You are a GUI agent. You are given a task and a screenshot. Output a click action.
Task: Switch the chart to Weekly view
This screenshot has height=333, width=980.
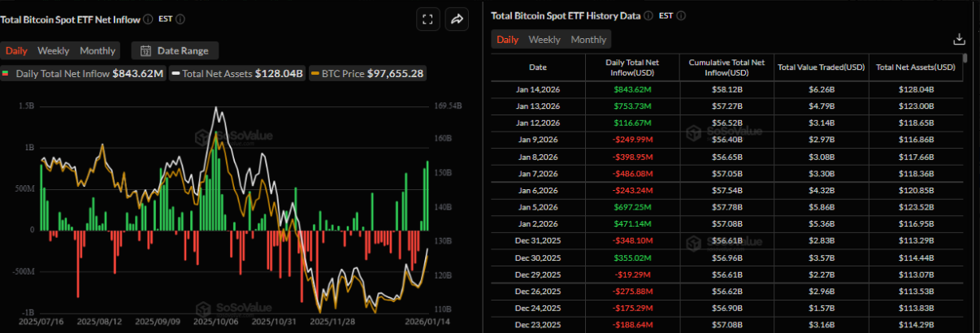coord(54,50)
